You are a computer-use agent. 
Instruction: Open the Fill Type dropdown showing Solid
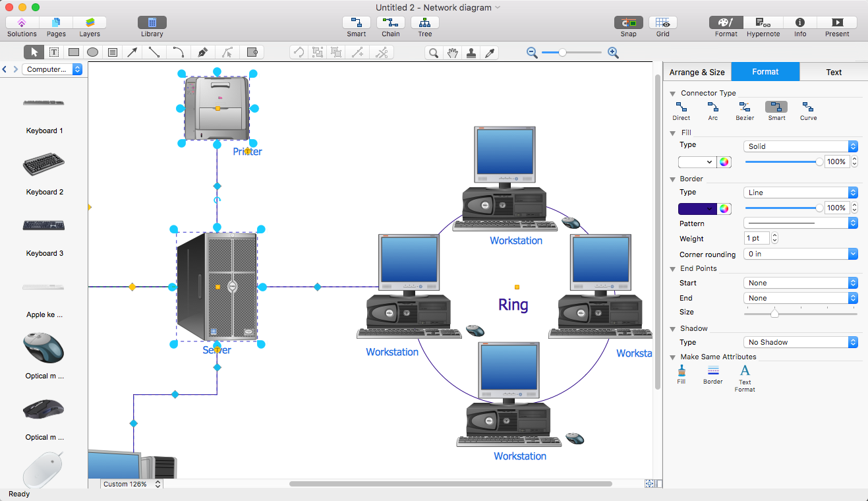pyautogui.click(x=799, y=146)
